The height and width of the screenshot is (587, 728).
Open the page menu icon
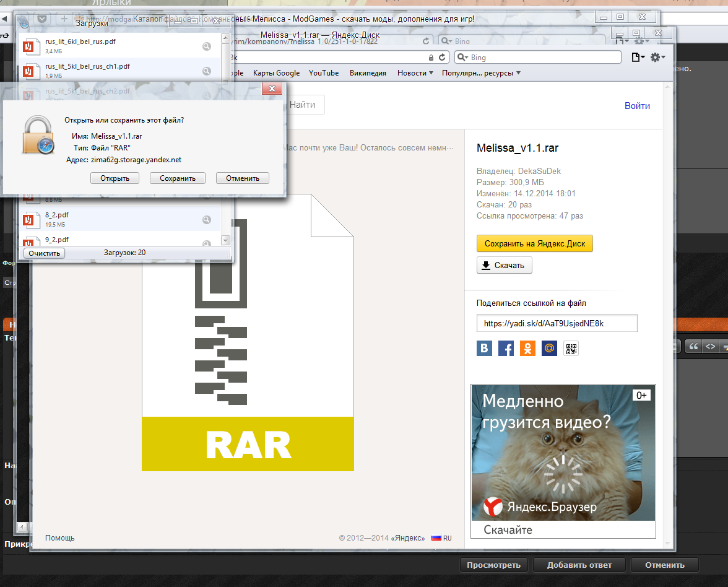[638, 57]
